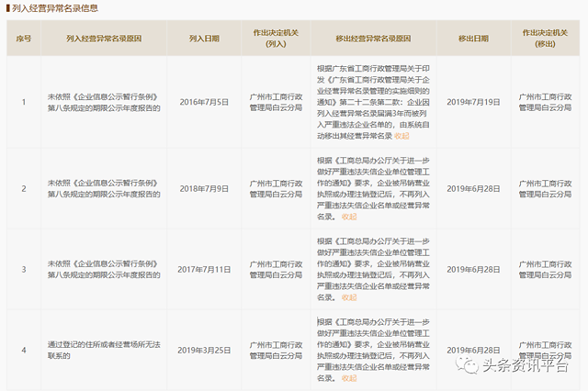Click the 作出决定机关(移出) column header
The image size is (588, 391).
550,39
